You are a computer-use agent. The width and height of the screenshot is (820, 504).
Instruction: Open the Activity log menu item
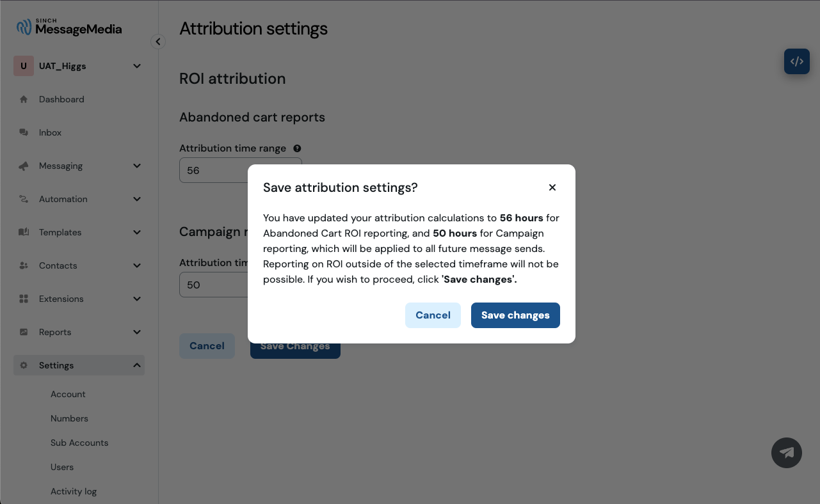point(74,491)
